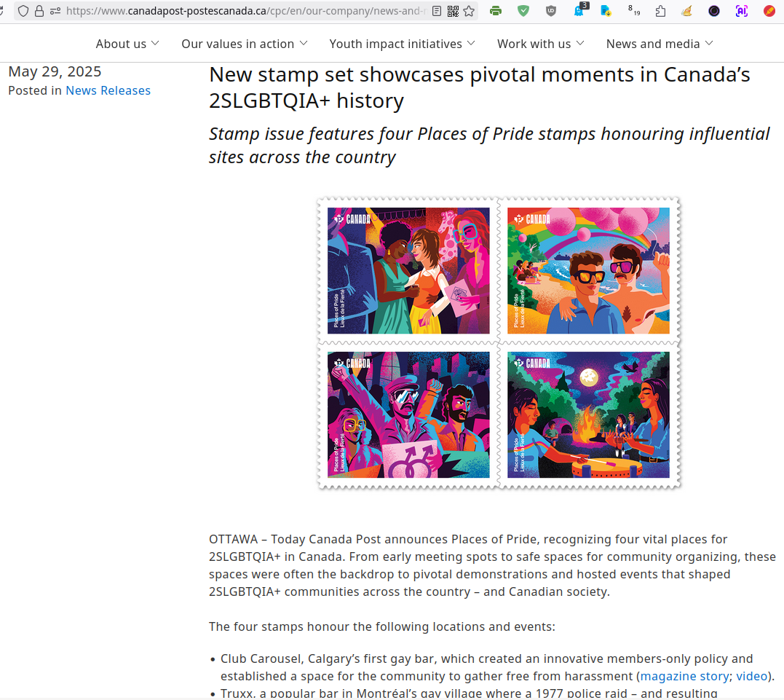
Task: Open the video link for Club Carousel
Action: click(x=751, y=677)
